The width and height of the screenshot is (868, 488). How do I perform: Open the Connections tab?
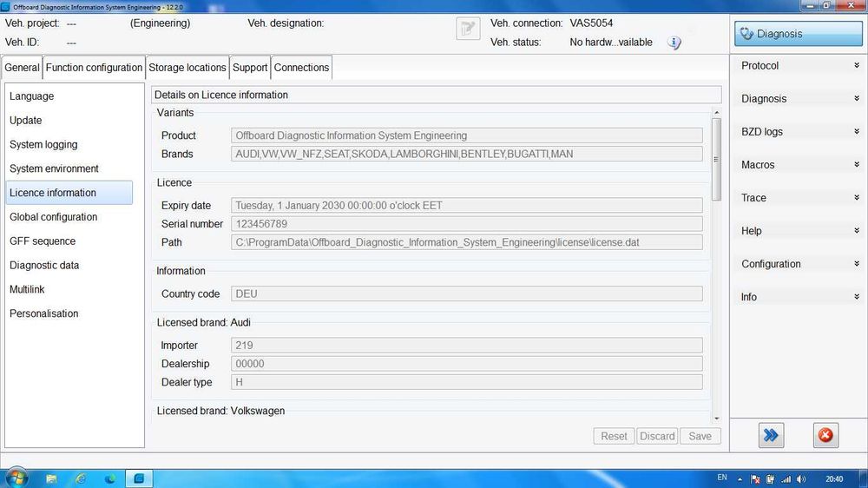click(302, 68)
